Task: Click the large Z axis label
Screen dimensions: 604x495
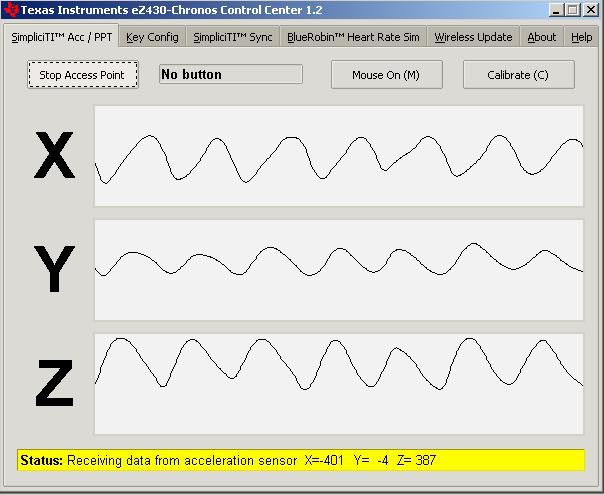Action: click(54, 383)
